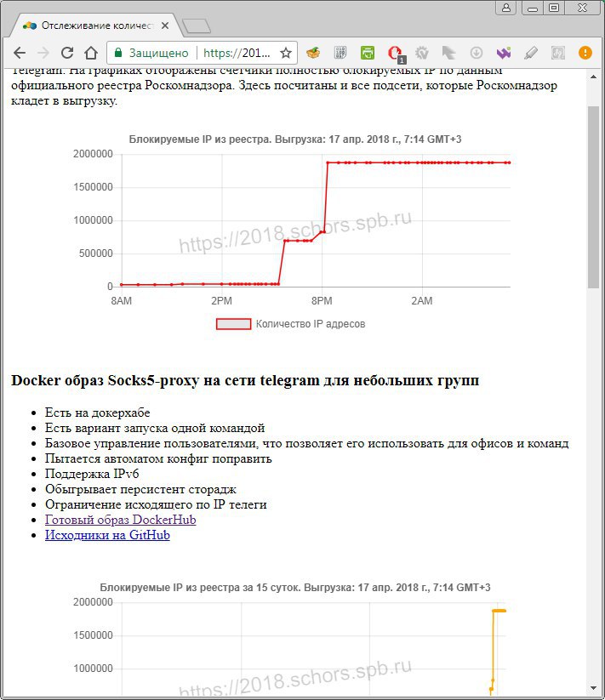This screenshot has height=700, width=605.
Task: Click the 2PM axis label
Action: [221, 301]
